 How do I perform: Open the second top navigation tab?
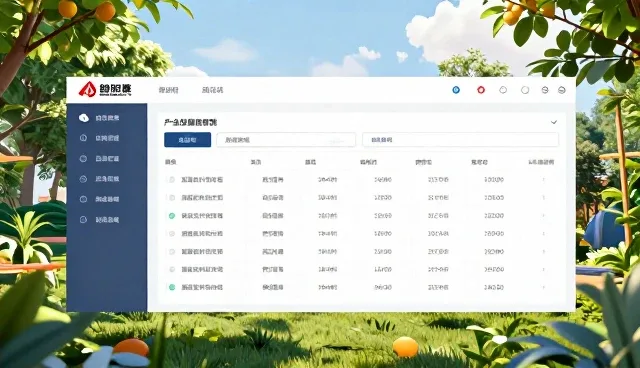point(213,90)
